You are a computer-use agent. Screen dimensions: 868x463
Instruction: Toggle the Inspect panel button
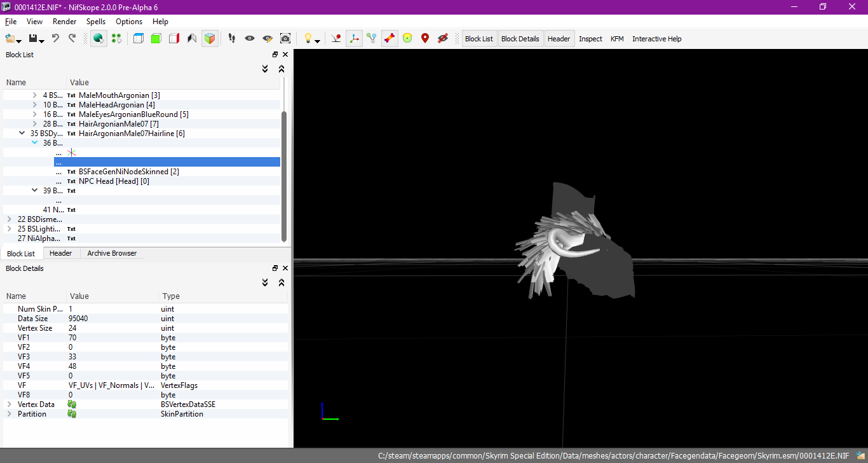590,39
